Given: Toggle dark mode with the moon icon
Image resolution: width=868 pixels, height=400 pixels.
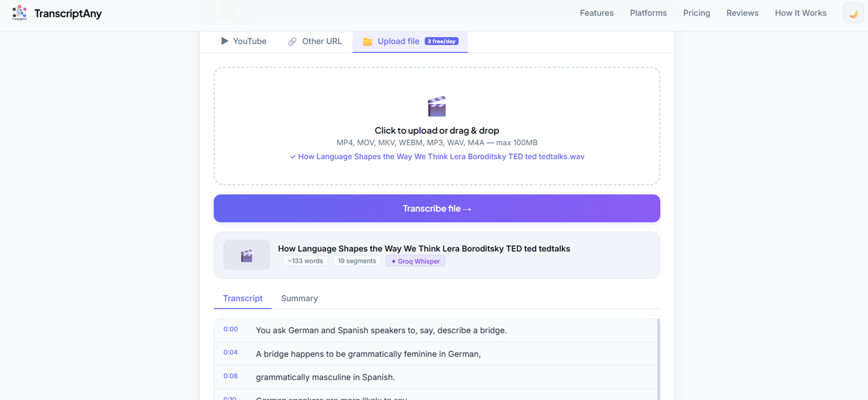Looking at the screenshot, I should [853, 13].
